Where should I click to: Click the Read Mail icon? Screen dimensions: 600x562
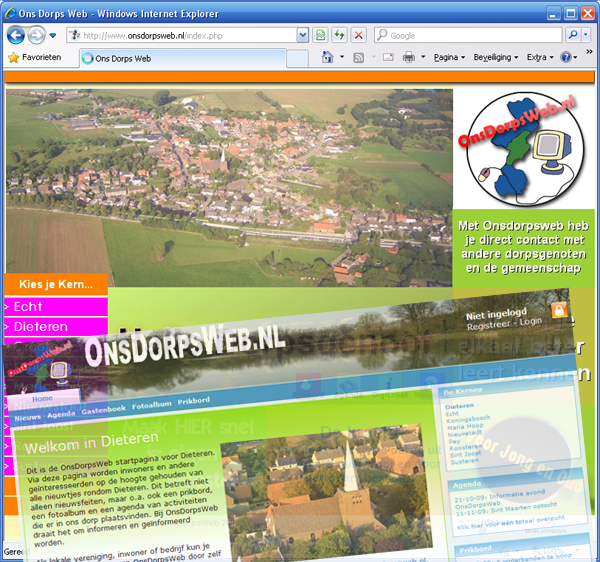pyautogui.click(x=388, y=57)
